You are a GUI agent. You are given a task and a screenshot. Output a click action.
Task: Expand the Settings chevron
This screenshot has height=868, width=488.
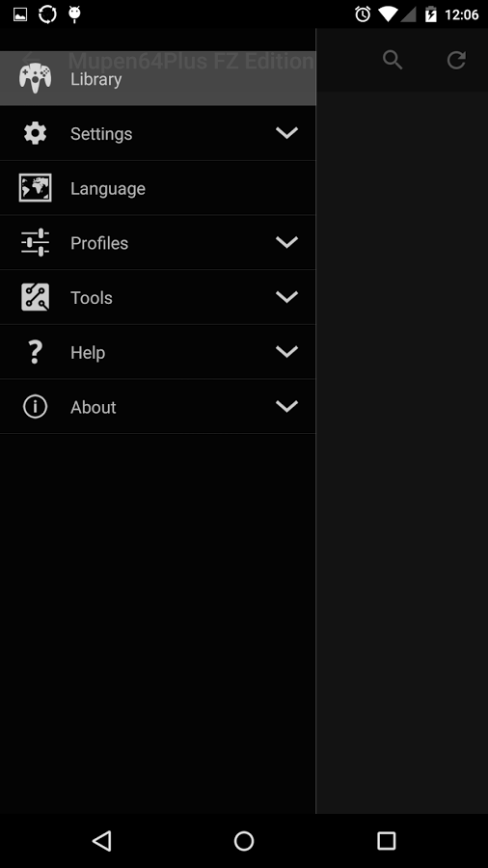[x=286, y=133]
